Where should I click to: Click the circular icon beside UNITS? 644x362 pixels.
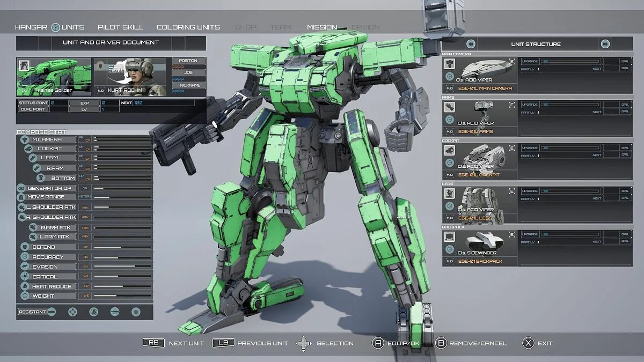[x=55, y=27]
